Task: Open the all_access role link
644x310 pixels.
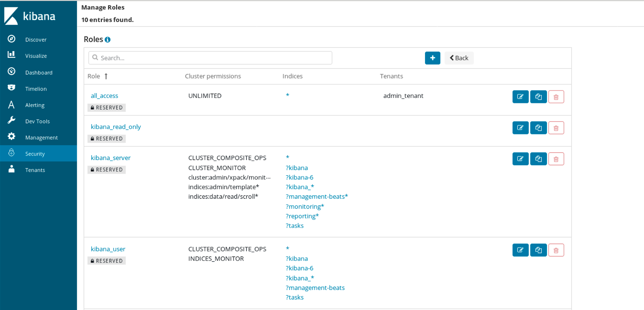Action: click(x=104, y=96)
